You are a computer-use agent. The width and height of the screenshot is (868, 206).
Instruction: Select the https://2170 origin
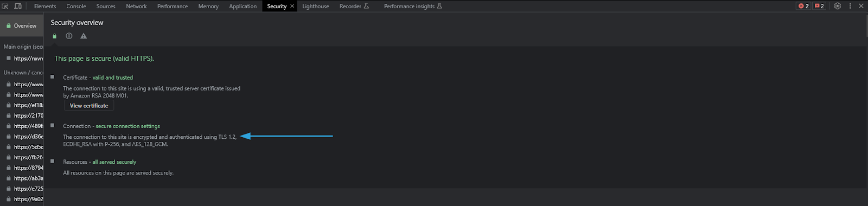(22, 115)
